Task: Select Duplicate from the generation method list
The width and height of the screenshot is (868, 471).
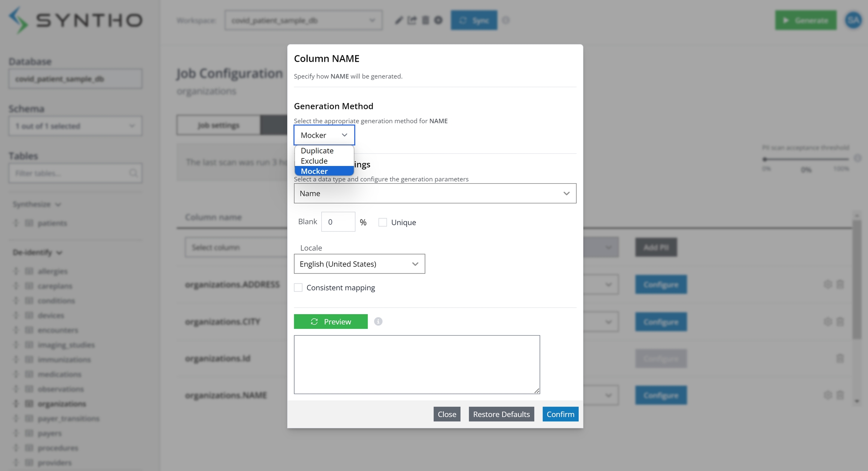Action: [x=317, y=150]
